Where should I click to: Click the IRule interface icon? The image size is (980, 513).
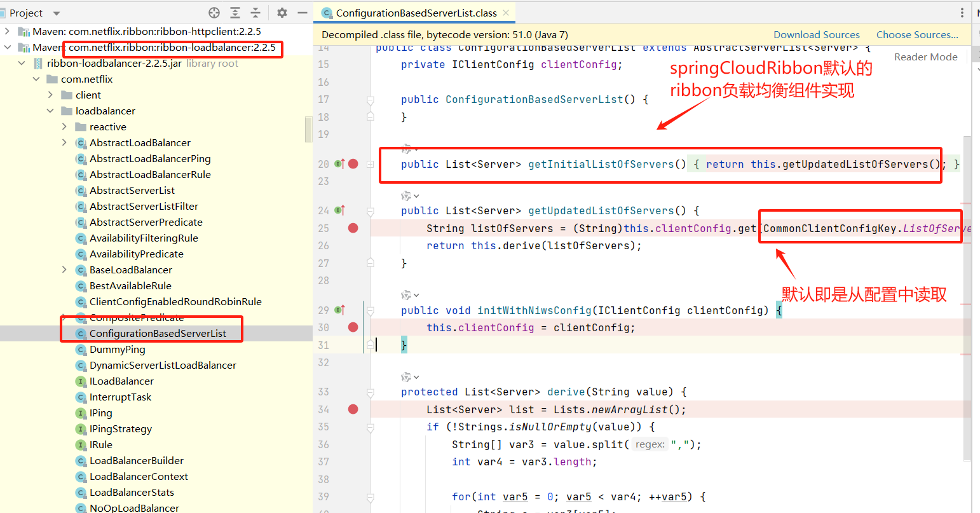click(81, 444)
